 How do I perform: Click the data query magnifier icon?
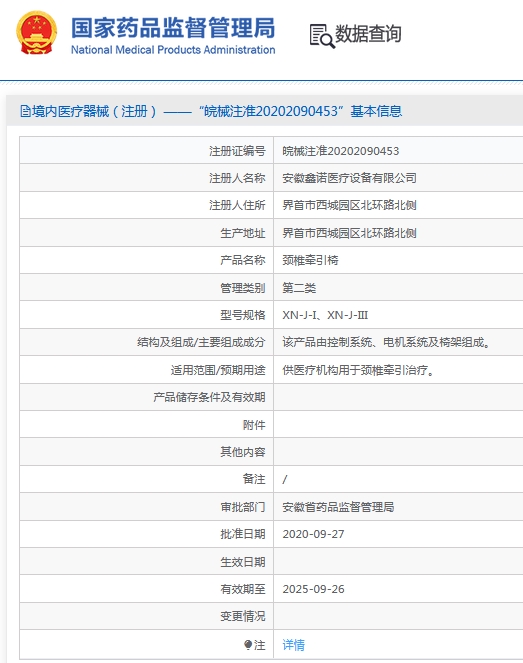[x=322, y=36]
